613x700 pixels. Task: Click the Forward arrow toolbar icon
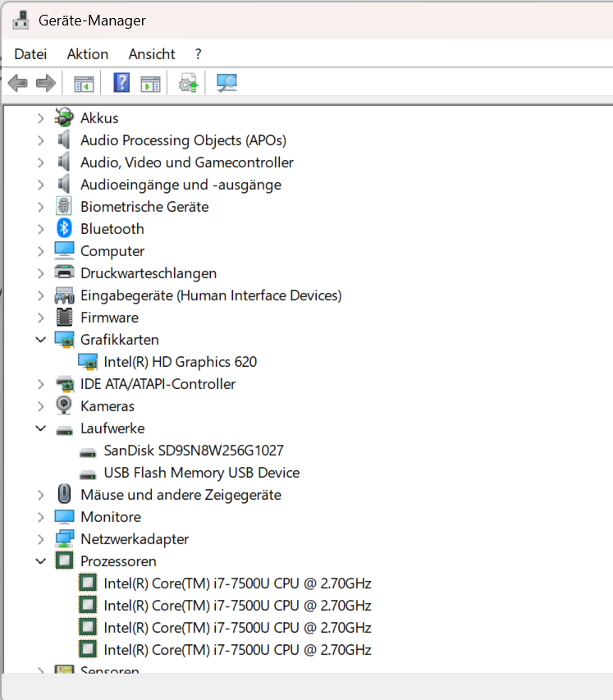(45, 83)
